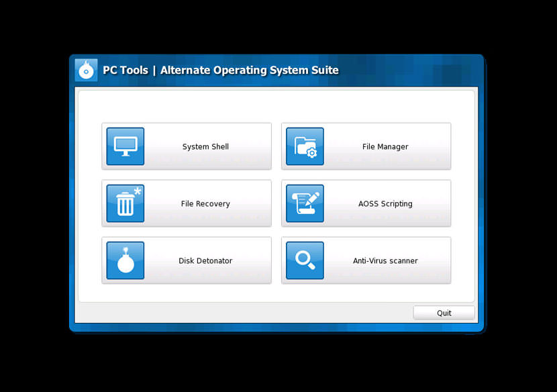Select the System Shell monitor icon

(x=125, y=146)
